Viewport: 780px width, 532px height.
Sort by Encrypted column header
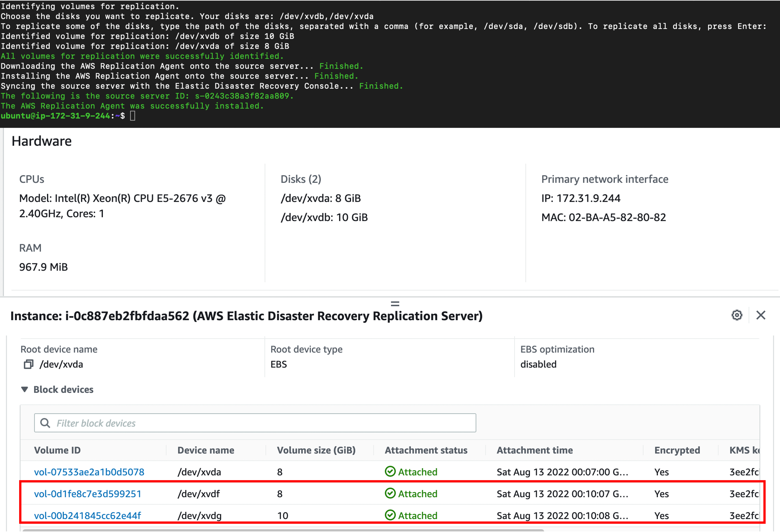tap(677, 450)
